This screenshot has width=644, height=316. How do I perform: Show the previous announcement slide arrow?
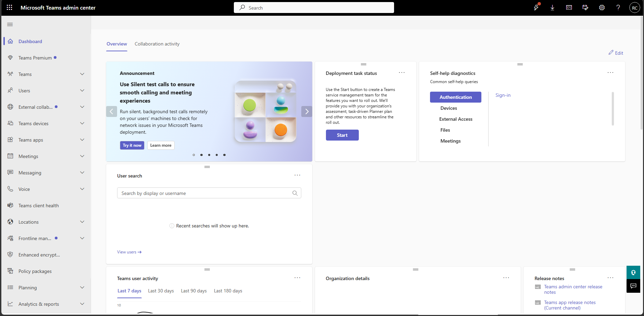click(x=112, y=111)
